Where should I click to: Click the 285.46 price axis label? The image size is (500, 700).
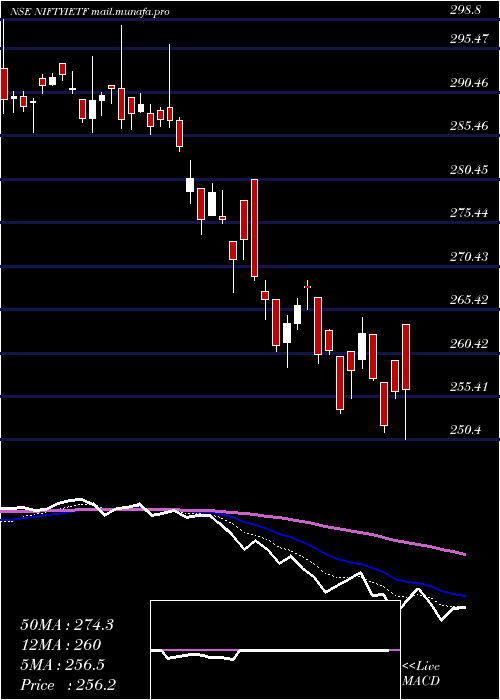coord(468,126)
